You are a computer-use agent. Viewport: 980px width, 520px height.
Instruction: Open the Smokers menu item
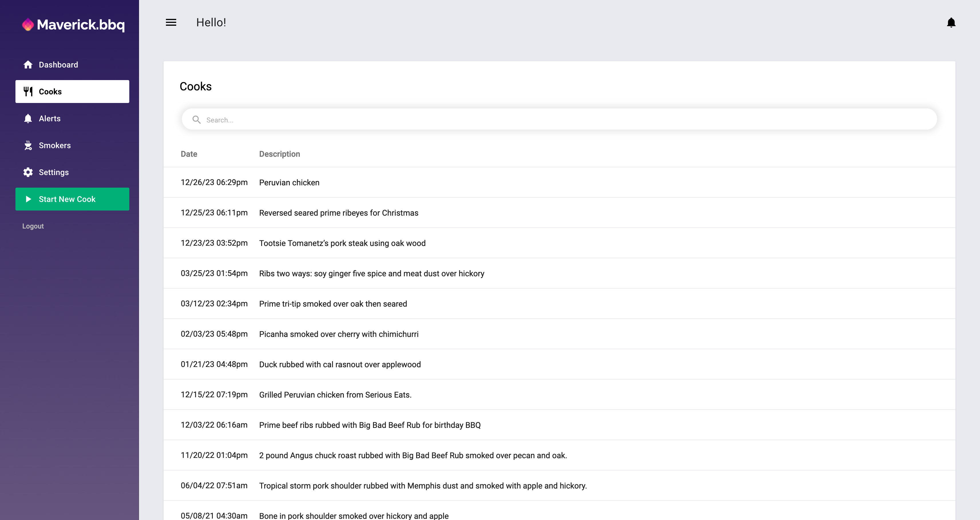point(55,145)
